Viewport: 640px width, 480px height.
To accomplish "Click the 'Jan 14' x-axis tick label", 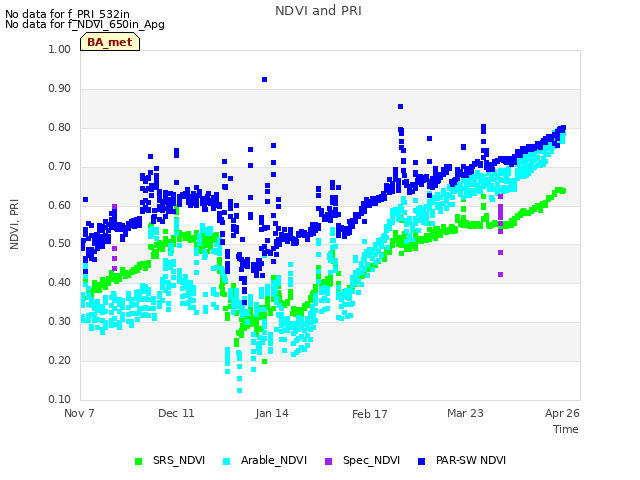I will point(272,413).
